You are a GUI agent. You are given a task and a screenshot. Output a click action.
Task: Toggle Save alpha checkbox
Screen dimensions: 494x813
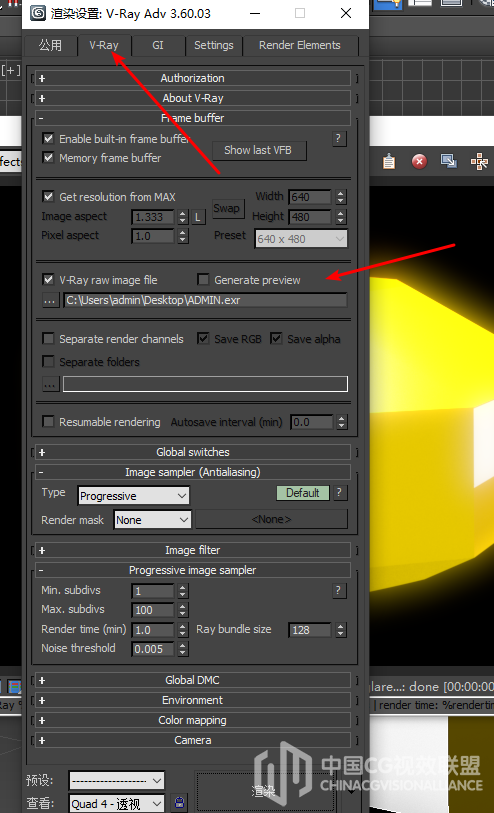276,339
